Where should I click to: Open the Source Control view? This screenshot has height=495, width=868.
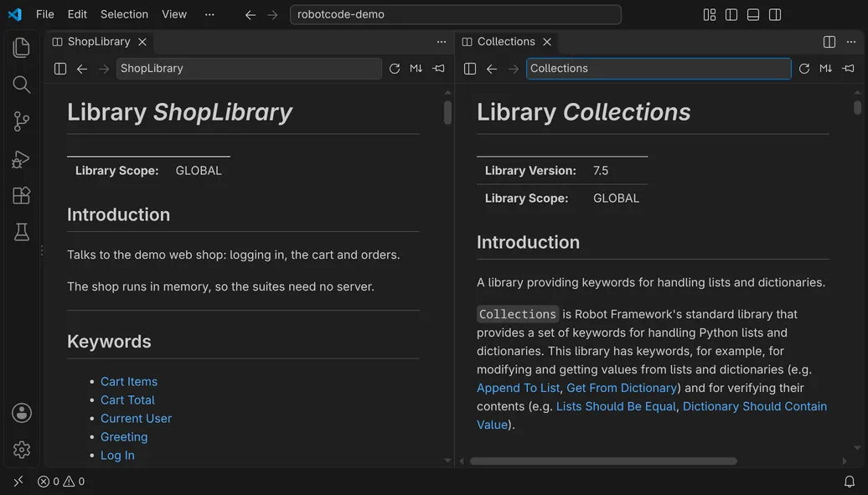coord(21,121)
